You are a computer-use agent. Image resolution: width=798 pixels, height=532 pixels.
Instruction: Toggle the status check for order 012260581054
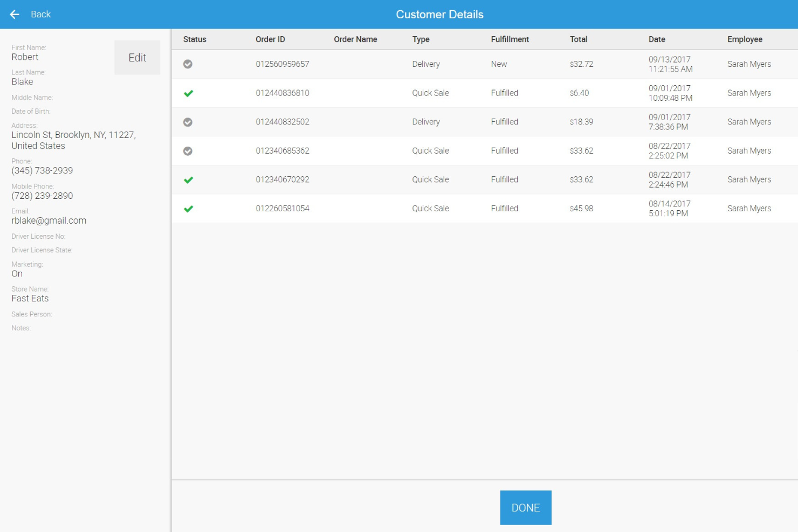pyautogui.click(x=188, y=209)
